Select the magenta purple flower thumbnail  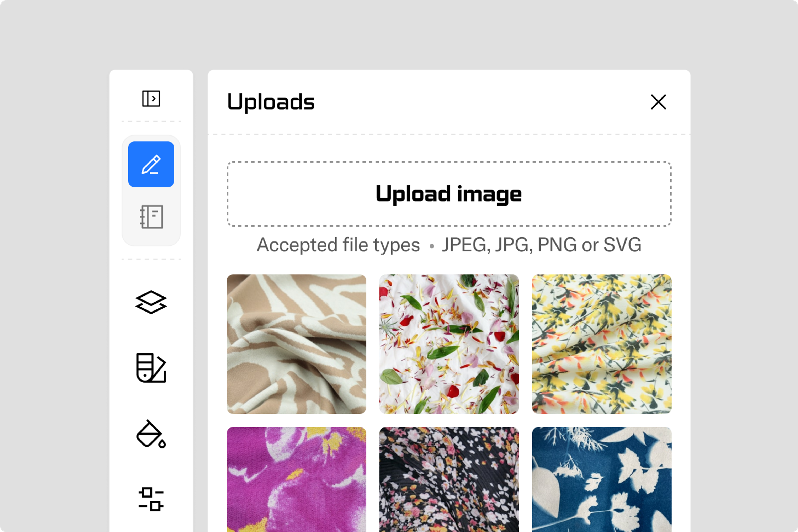pos(296,479)
